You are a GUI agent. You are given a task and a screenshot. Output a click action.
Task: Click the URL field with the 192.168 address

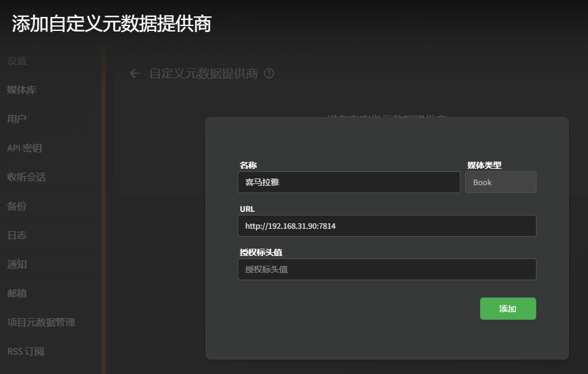[x=387, y=226]
